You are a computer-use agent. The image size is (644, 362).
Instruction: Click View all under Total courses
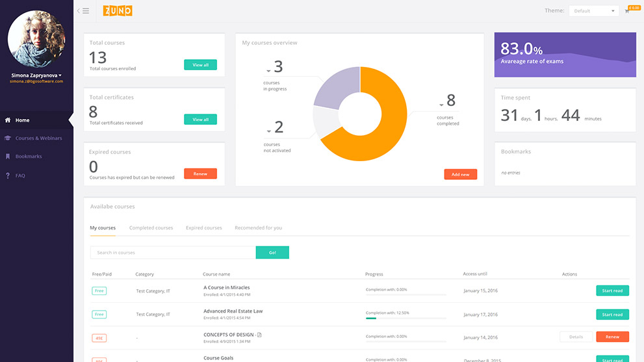click(x=200, y=65)
